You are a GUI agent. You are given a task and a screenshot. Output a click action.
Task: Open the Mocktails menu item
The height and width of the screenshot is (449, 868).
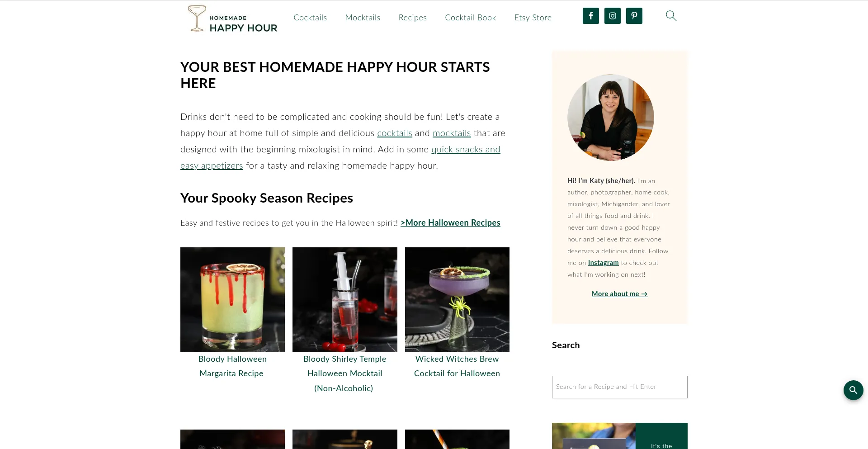point(363,18)
